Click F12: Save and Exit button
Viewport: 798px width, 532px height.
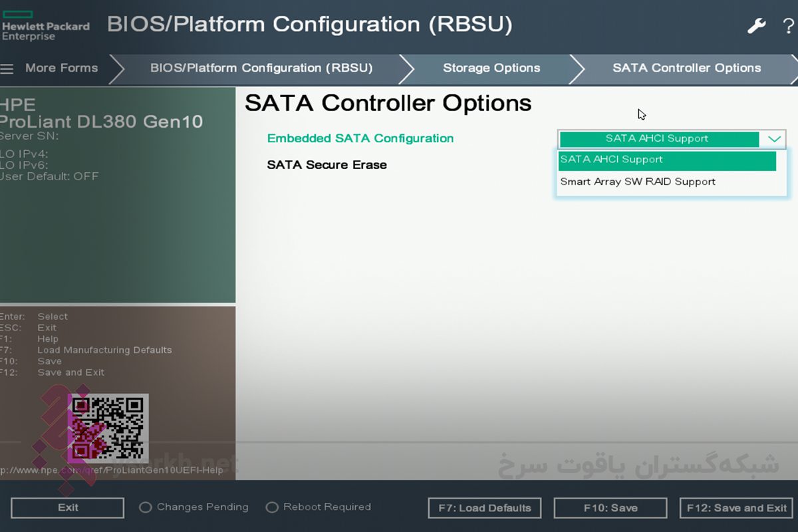pos(736,508)
